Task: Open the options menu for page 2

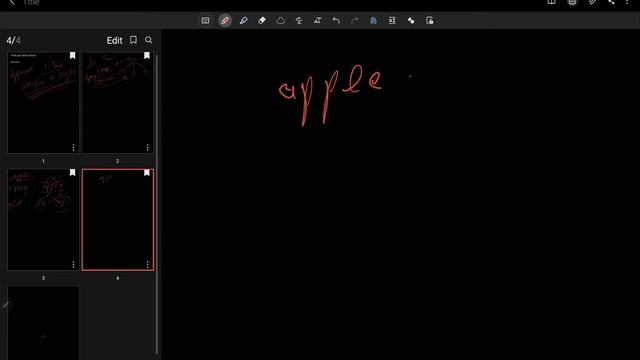Action: (147, 147)
